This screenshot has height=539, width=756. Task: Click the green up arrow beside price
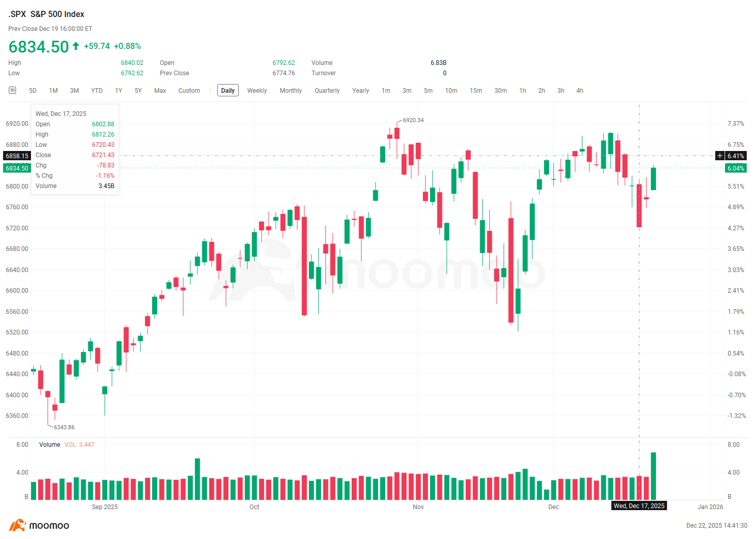coord(76,46)
